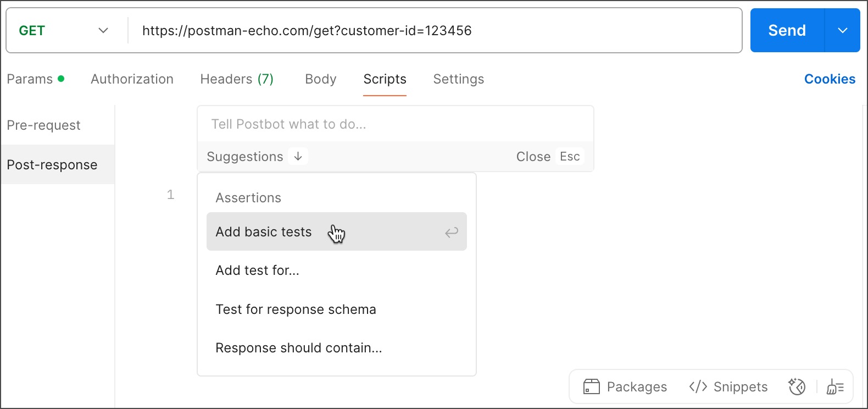
Task: Switch to the Headers (7) tab
Action: tap(237, 79)
